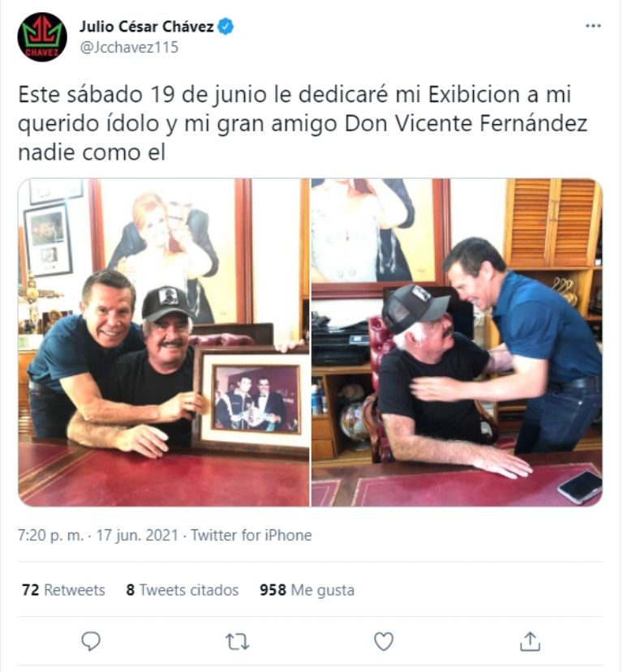View the 8 Tweets citados list
This screenshot has height=672, width=623.
(183, 590)
